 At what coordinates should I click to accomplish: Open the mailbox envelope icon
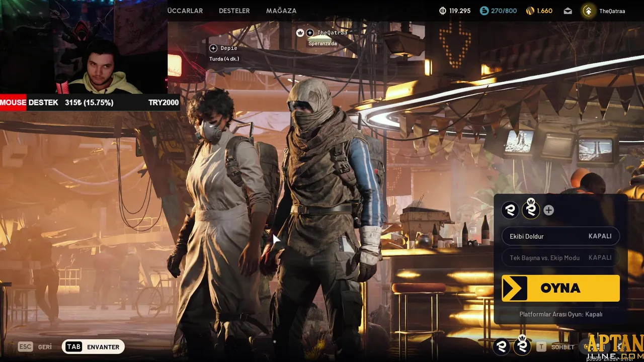[x=568, y=11]
